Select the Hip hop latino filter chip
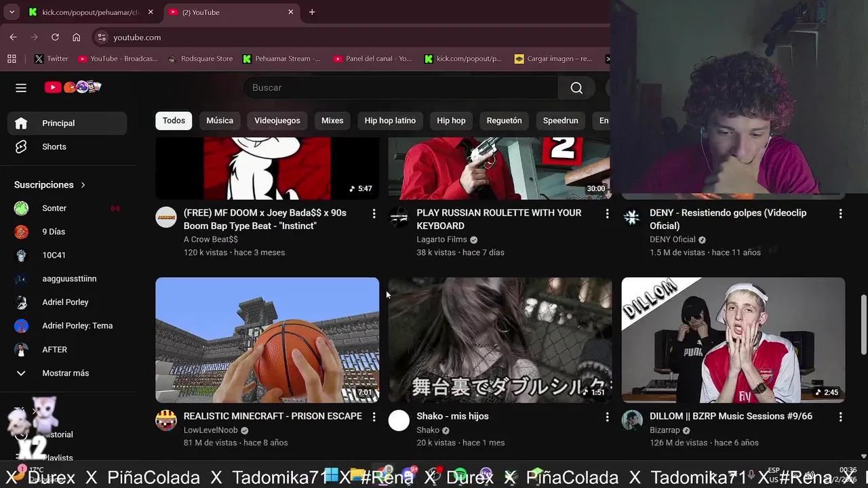The height and width of the screenshot is (488, 868). [x=390, y=121]
